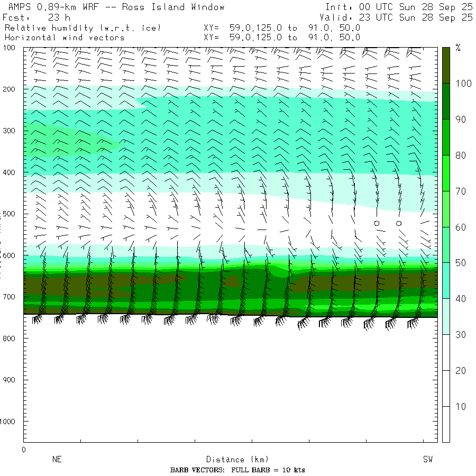Click the '60' colorbar scale label

coord(461,227)
